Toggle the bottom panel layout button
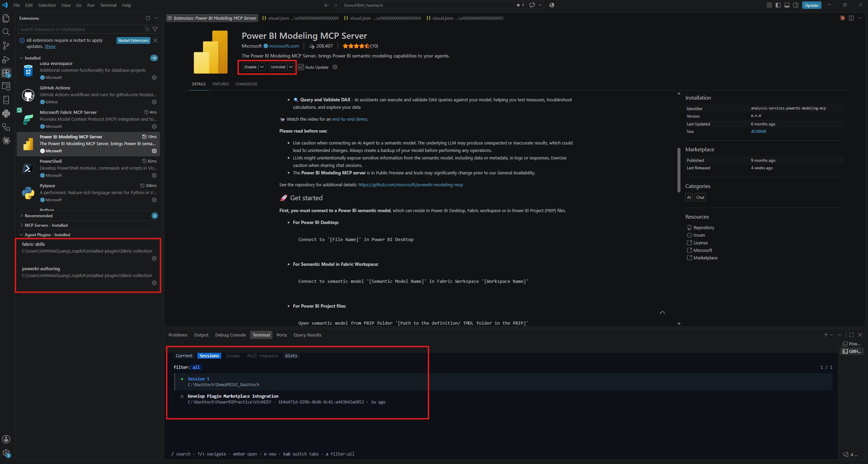The image size is (868, 464). (x=787, y=5)
